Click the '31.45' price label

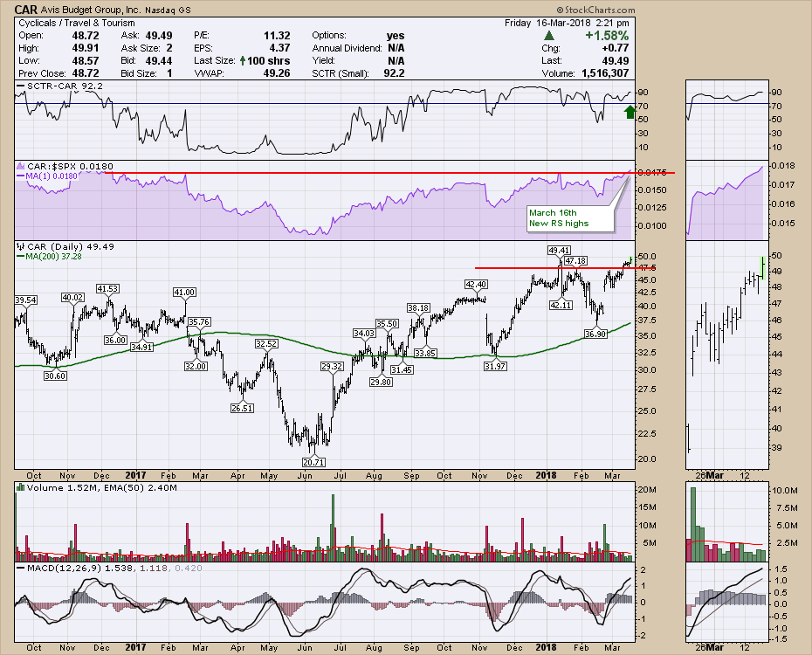click(402, 369)
